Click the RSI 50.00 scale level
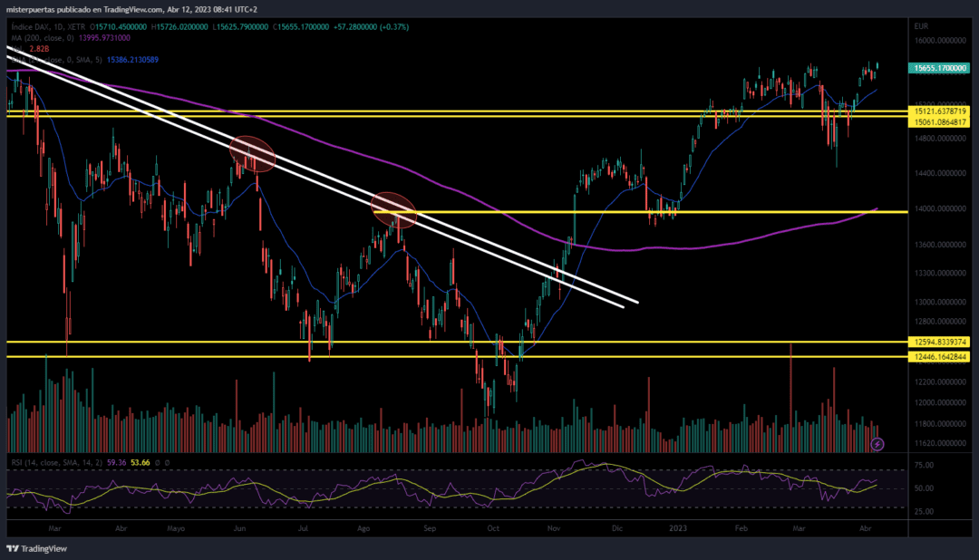 (924, 488)
